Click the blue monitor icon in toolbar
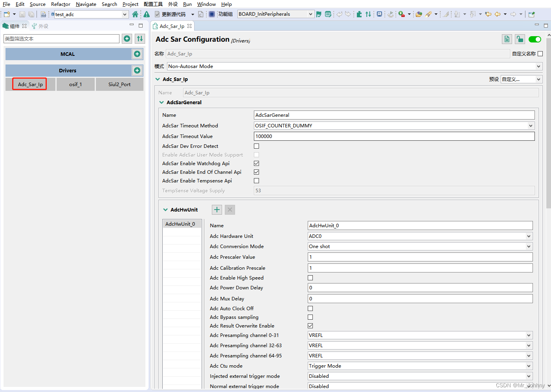 (379, 14)
